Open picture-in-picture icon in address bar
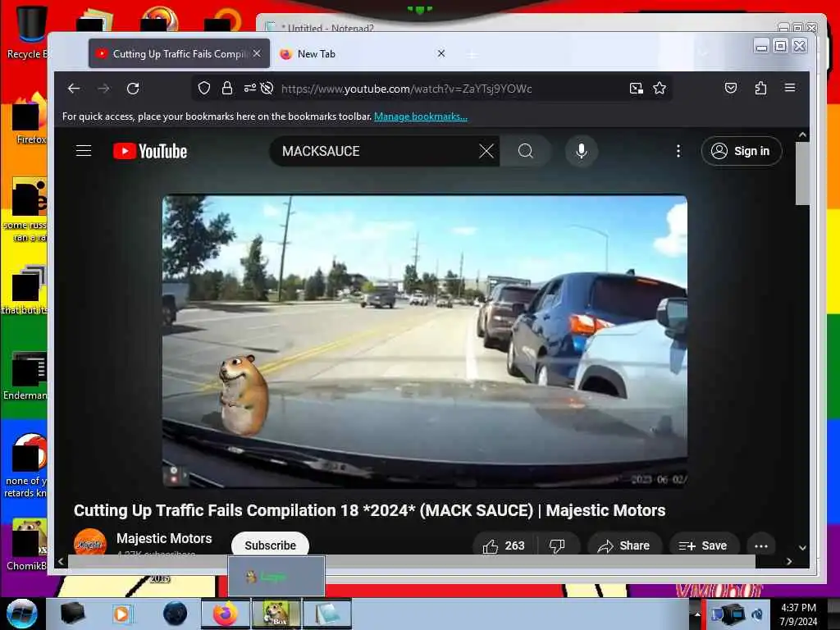 (x=636, y=88)
